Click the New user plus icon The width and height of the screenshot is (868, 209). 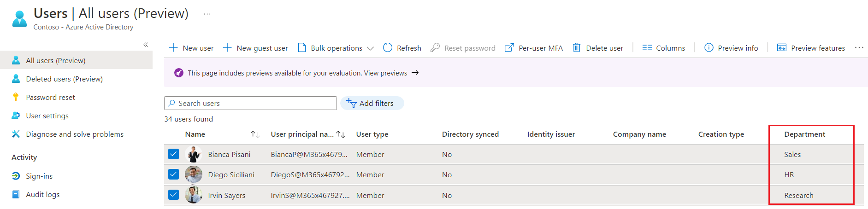(x=173, y=48)
